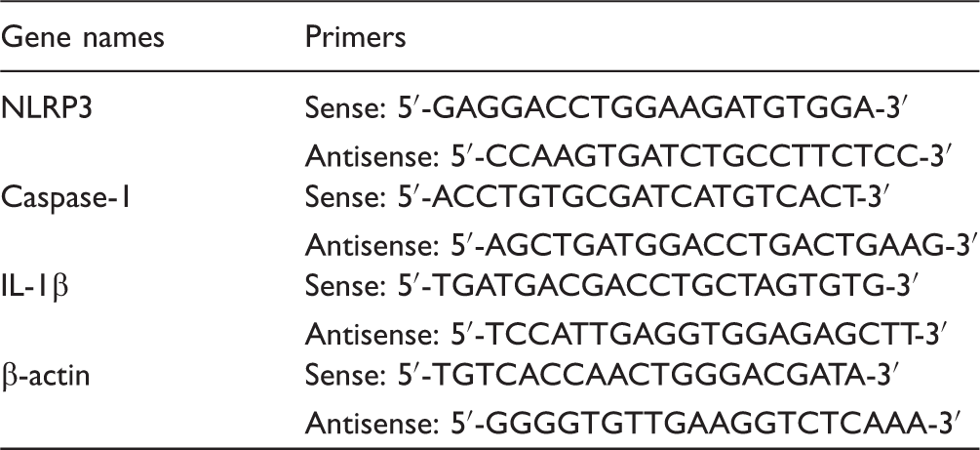Click the IL-1β sense primer sequence
The height and width of the screenshot is (450, 980).
(611, 288)
